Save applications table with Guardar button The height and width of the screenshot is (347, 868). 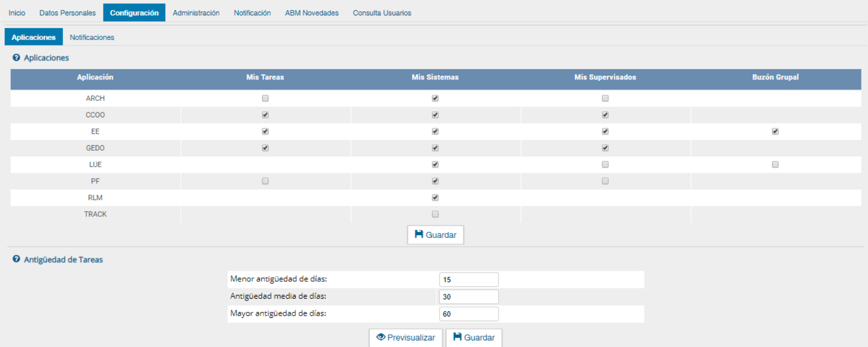(435, 235)
